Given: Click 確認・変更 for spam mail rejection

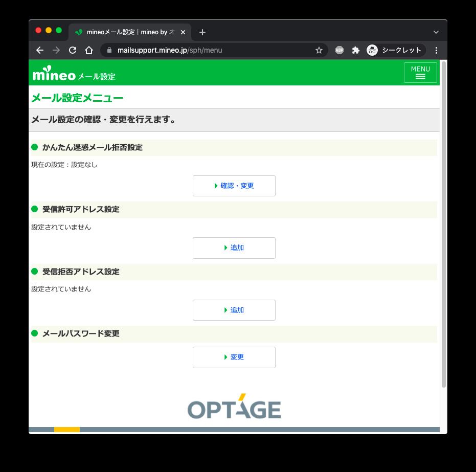Looking at the screenshot, I should click(234, 186).
